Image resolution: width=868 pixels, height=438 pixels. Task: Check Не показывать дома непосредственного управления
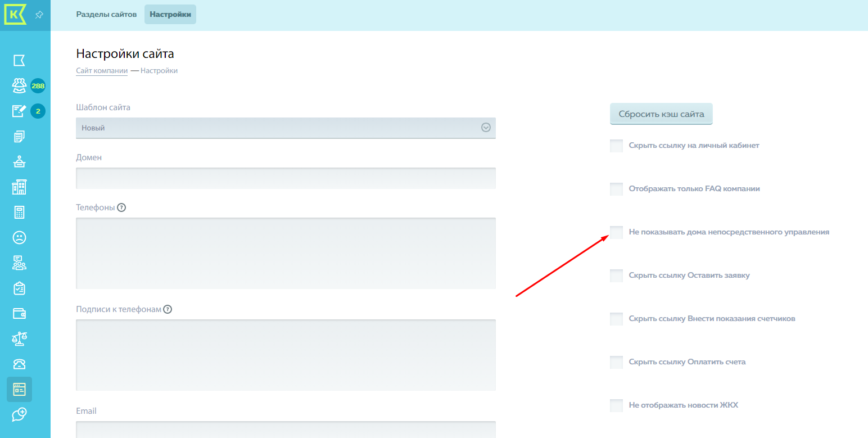click(616, 232)
